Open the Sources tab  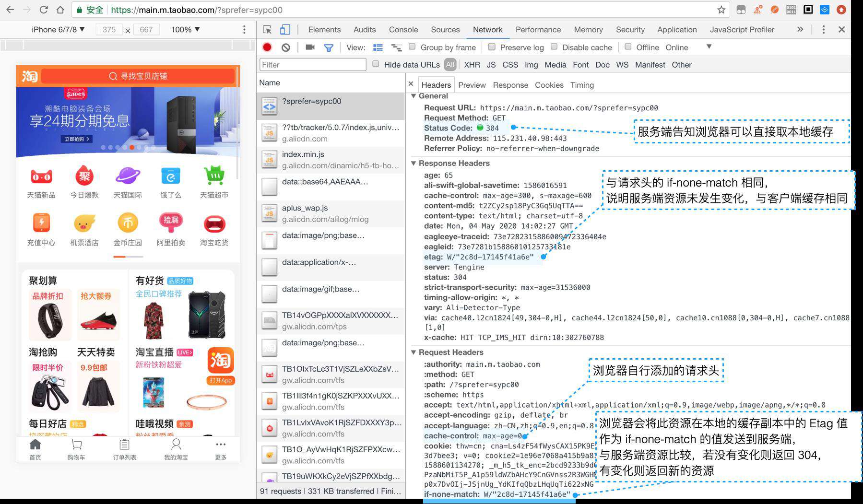coord(445,30)
